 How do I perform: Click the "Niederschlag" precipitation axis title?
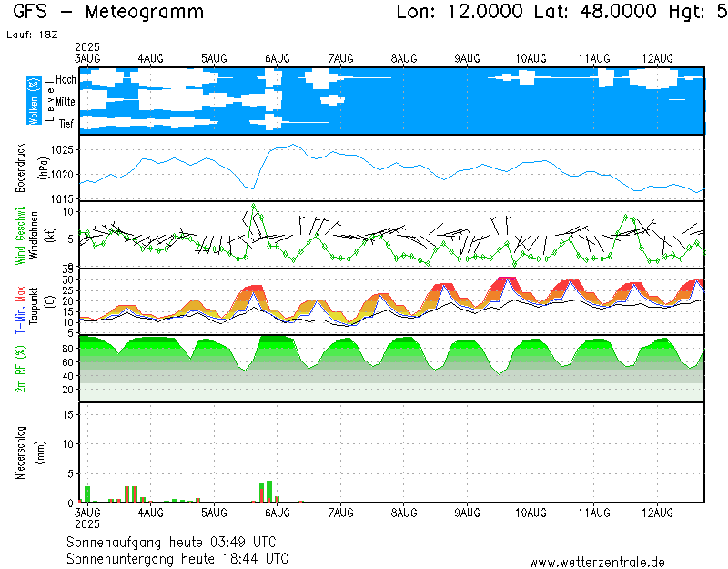tap(20, 452)
